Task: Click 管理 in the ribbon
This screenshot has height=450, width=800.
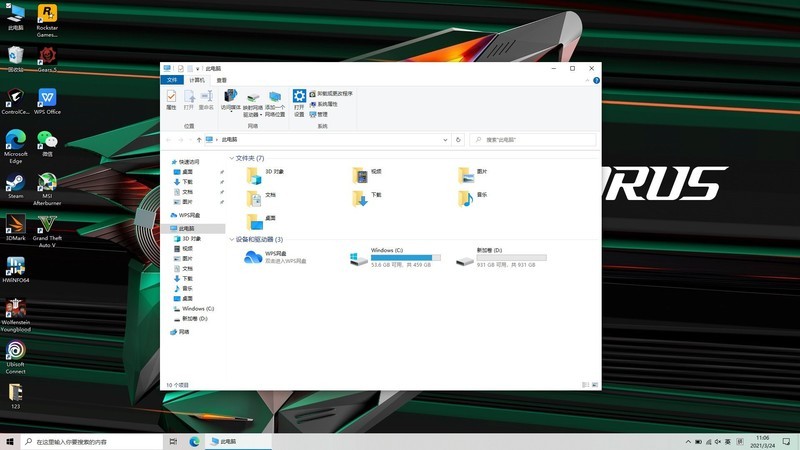Action: (318, 114)
